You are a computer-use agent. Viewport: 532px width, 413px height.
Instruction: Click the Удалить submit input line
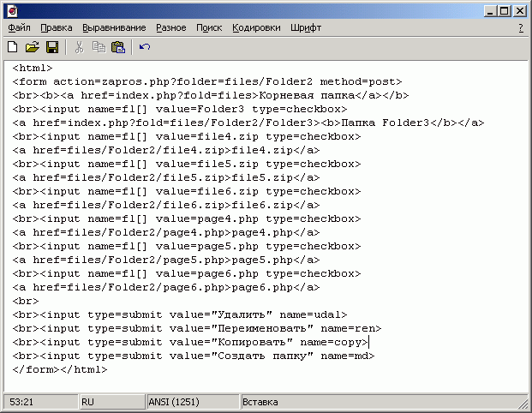[180, 315]
